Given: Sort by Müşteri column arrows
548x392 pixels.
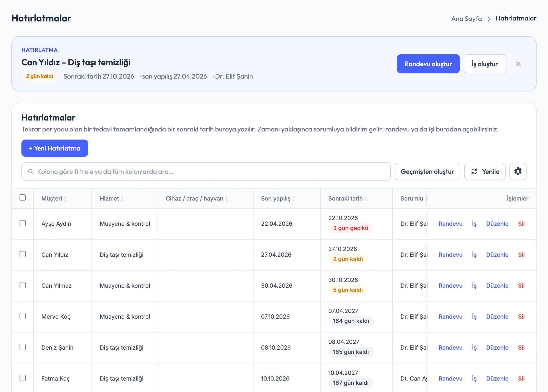Looking at the screenshot, I should click(x=65, y=198).
